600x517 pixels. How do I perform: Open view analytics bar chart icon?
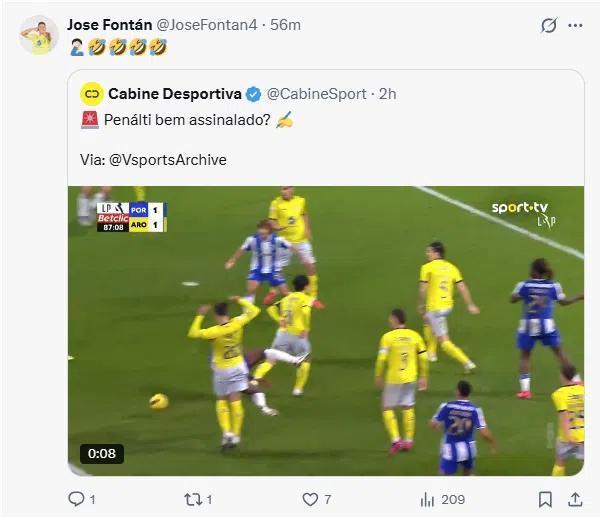tap(428, 498)
